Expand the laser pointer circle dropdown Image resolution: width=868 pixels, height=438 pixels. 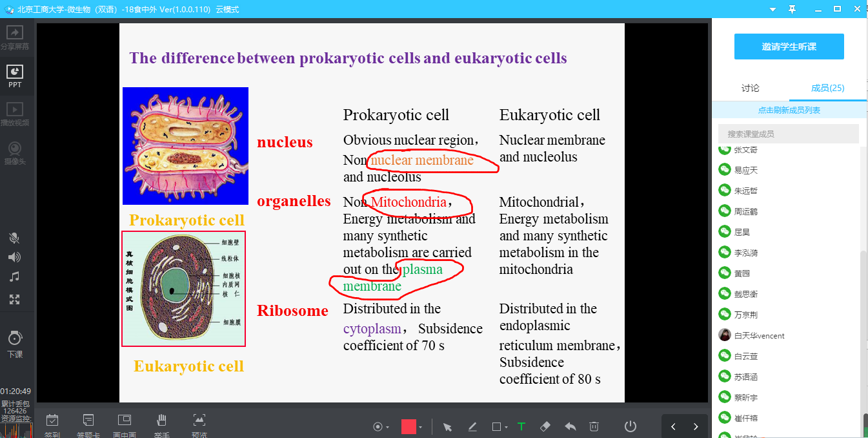click(387, 427)
